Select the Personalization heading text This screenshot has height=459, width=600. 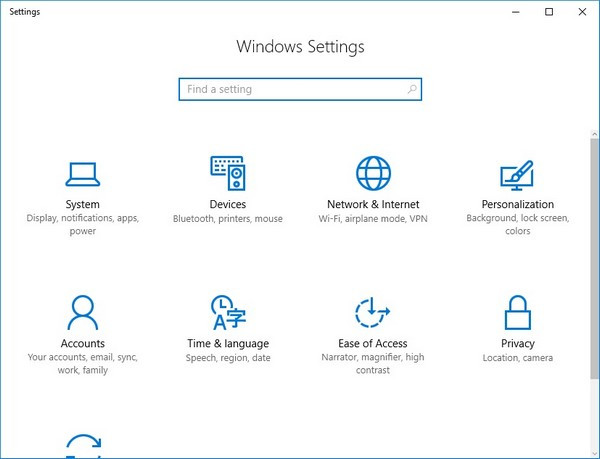coord(517,204)
